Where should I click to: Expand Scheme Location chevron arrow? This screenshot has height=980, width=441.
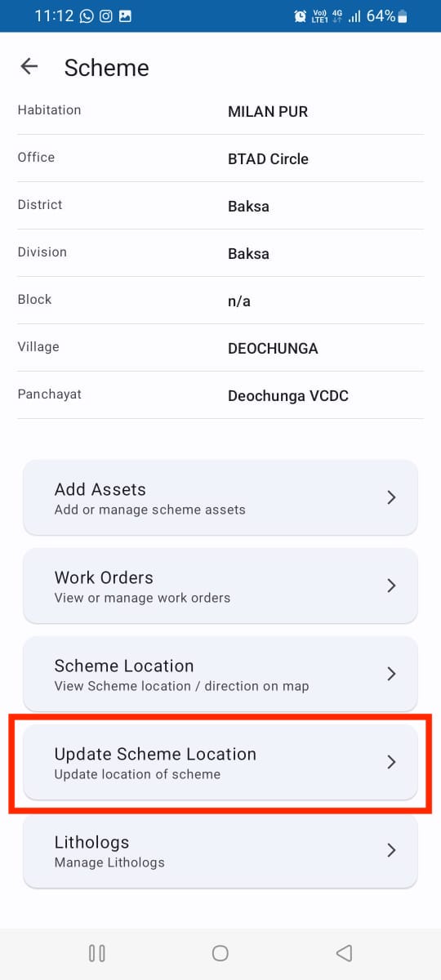pyautogui.click(x=391, y=674)
